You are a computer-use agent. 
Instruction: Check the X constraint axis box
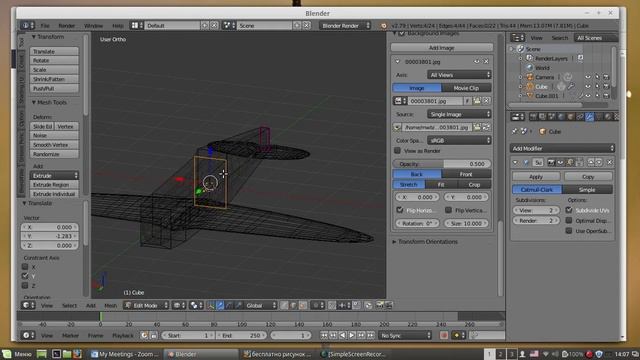(x=25, y=267)
